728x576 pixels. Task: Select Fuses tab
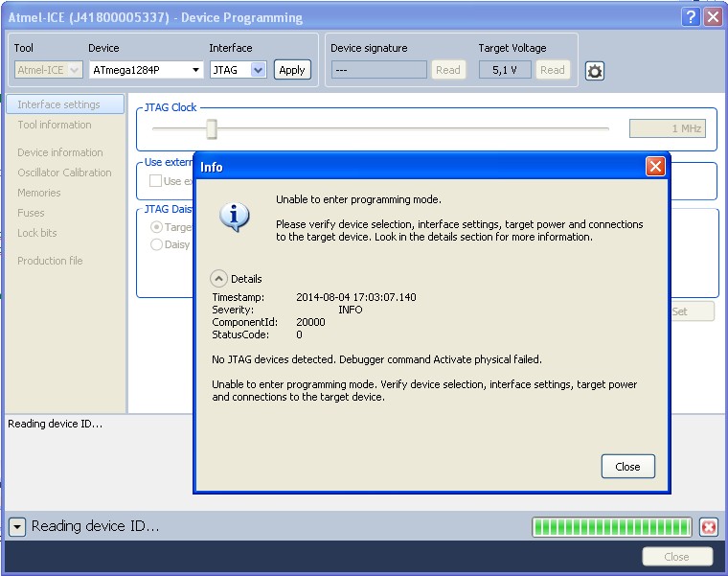coord(31,213)
